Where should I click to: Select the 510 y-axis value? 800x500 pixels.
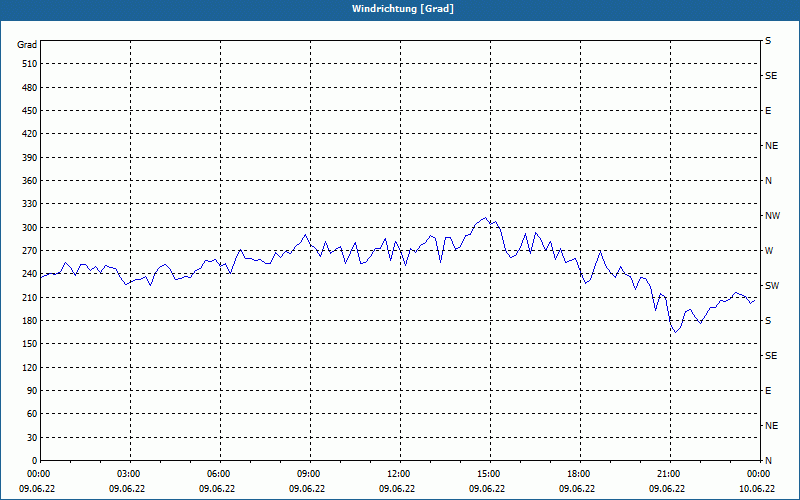[30, 64]
